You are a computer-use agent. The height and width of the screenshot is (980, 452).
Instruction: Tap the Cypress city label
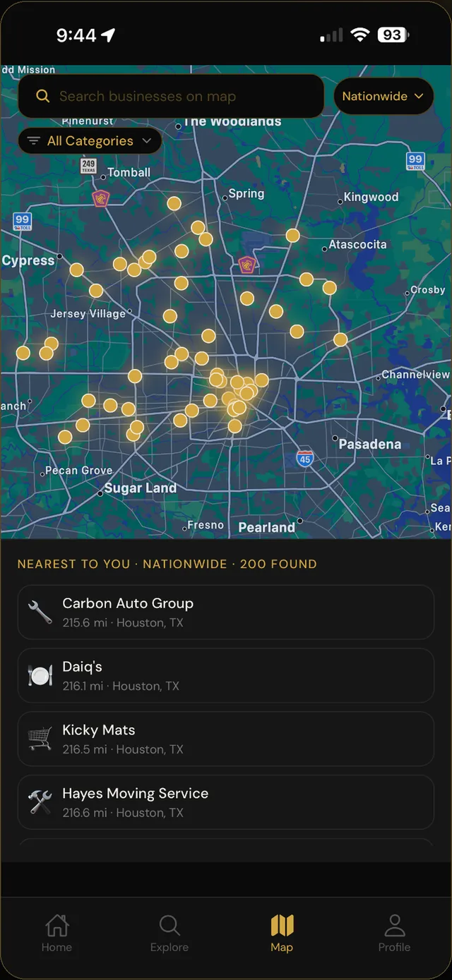(28, 260)
